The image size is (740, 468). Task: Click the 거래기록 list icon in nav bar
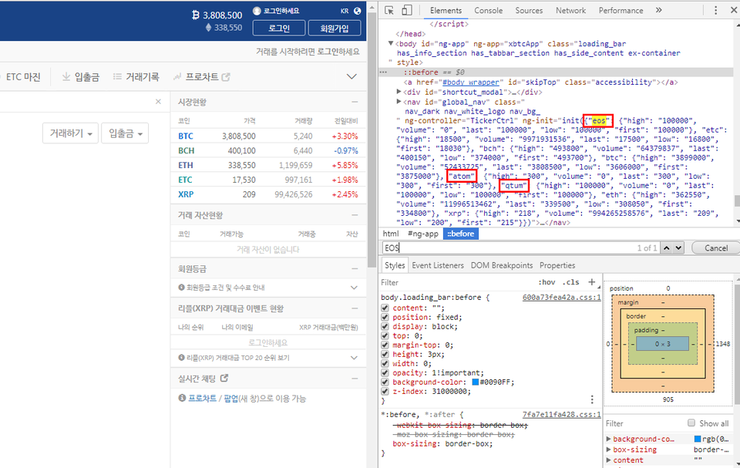point(117,77)
